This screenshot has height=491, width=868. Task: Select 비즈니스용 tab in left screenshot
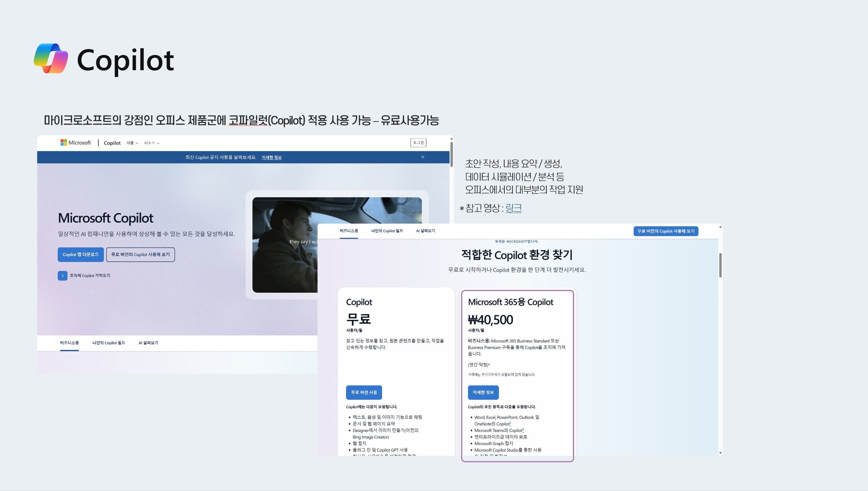tap(69, 342)
